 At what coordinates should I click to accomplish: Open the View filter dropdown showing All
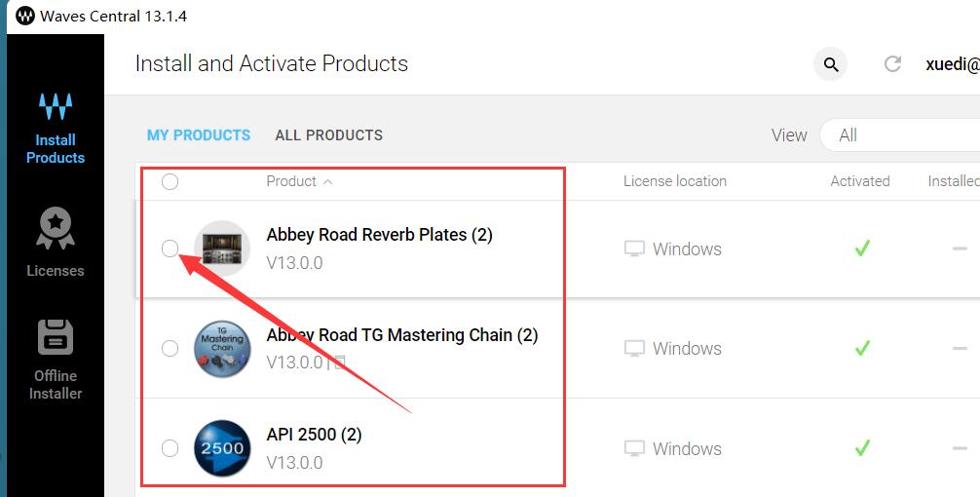pos(898,135)
